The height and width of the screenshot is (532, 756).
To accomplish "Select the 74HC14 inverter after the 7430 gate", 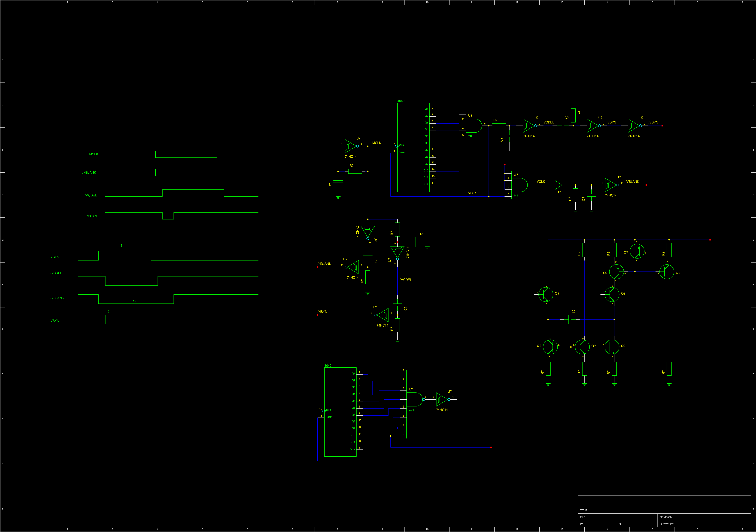I will (x=443, y=399).
